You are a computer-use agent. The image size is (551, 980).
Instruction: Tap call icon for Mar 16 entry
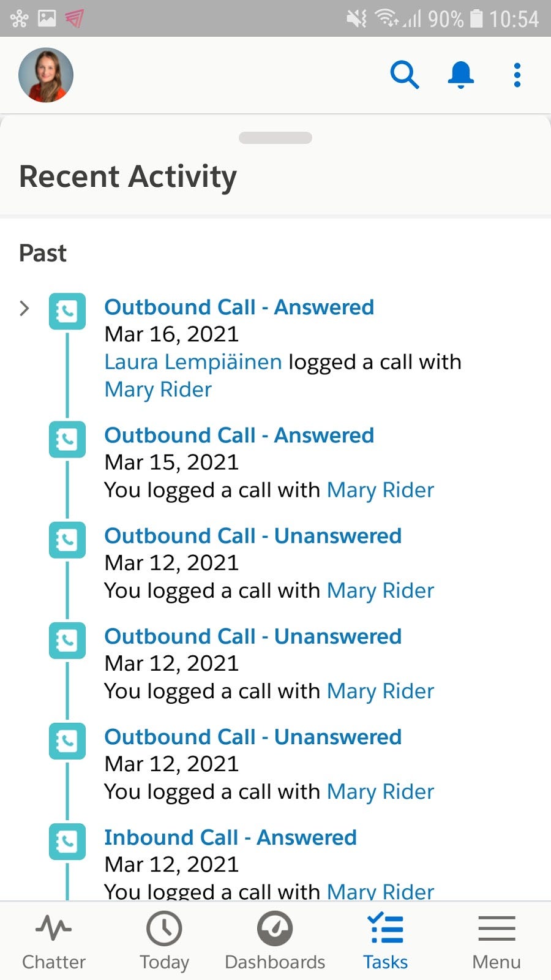coord(67,311)
